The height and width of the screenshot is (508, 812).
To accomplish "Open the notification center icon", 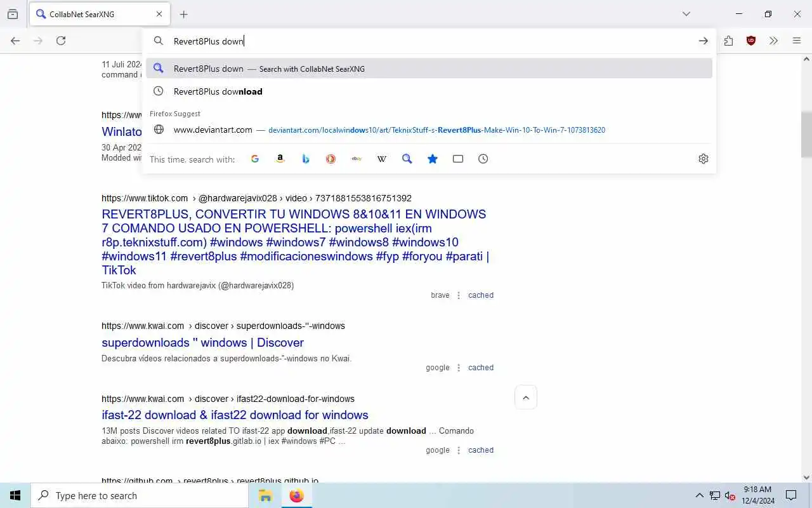I will pos(791,495).
